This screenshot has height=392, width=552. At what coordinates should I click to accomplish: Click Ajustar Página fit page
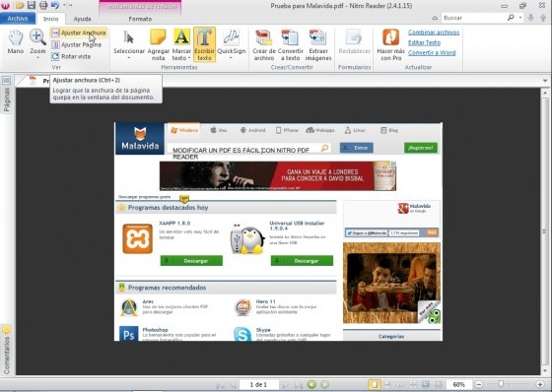tap(77, 44)
